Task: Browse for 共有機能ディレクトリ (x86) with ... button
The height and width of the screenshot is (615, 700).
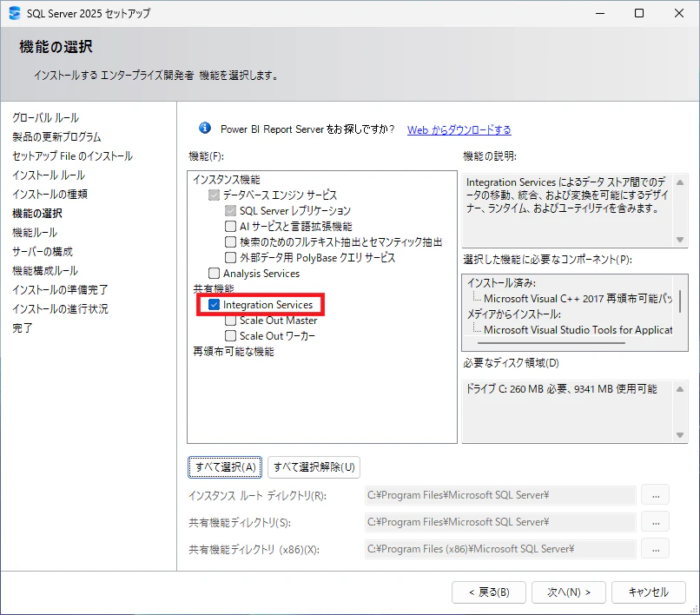Action: coord(656,549)
